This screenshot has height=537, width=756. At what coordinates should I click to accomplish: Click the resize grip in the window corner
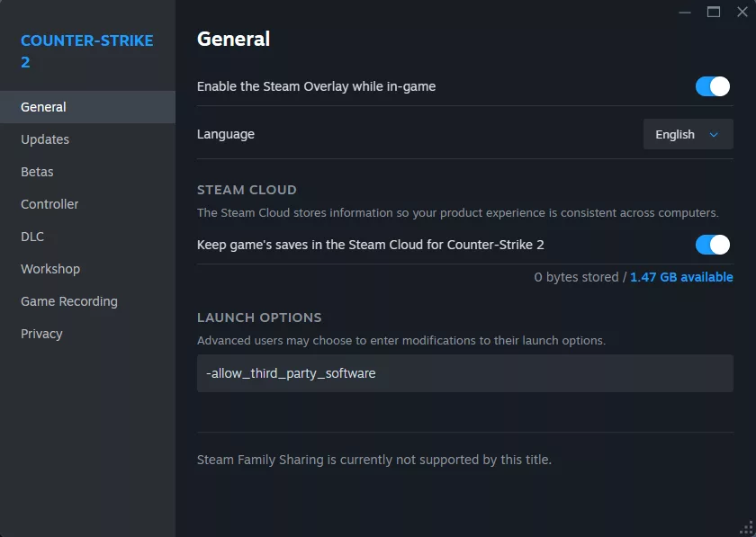pyautogui.click(x=748, y=529)
